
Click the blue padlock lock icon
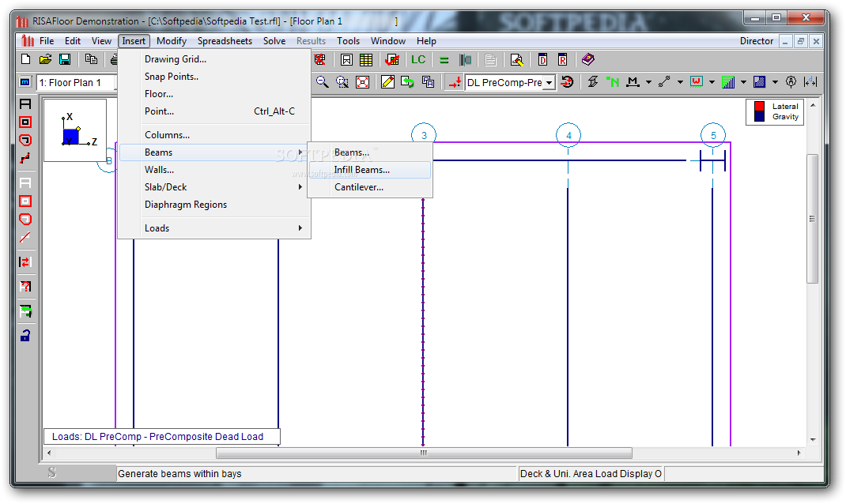coord(25,336)
